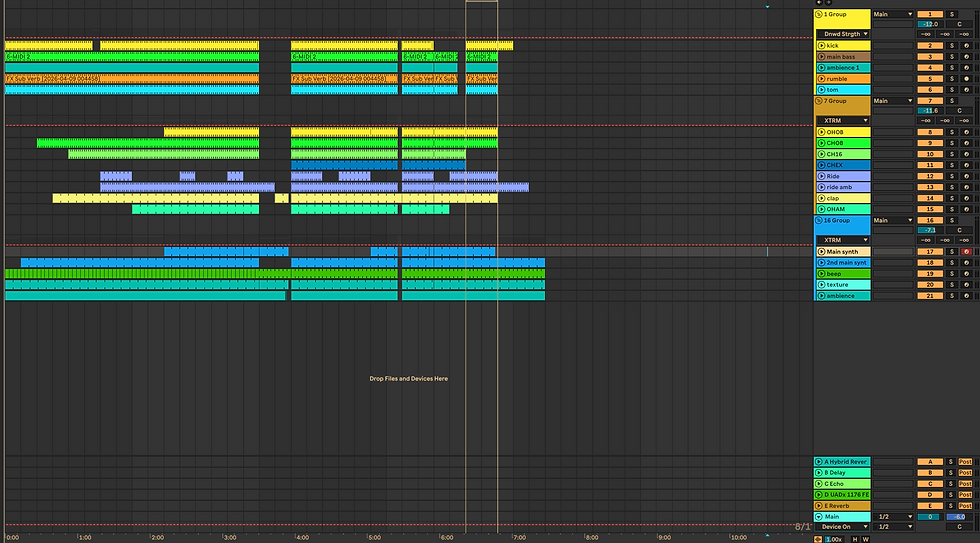Adjust 7 Group volume value -11.6
This screenshot has width=980, height=543.
pyautogui.click(x=930, y=111)
